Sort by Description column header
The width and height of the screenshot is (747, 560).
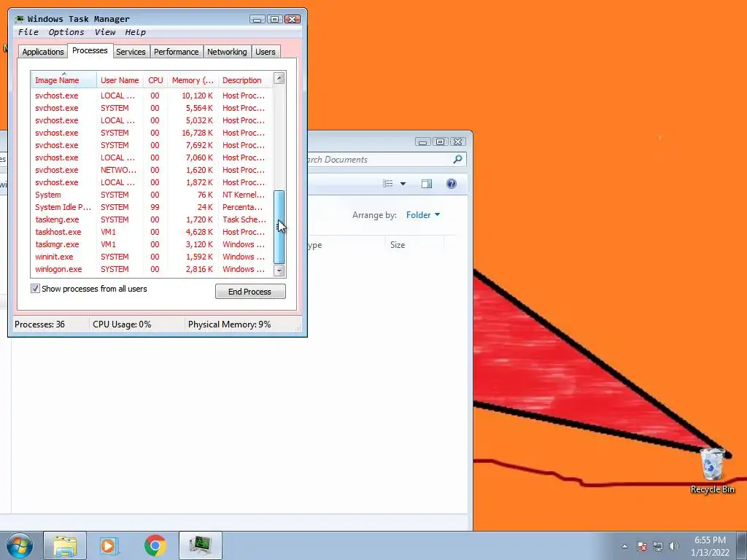pyautogui.click(x=245, y=80)
